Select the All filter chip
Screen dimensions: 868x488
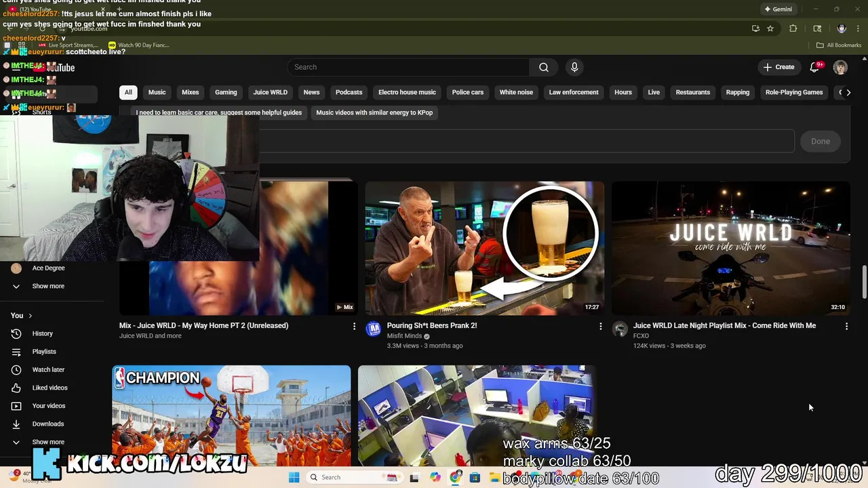point(128,92)
